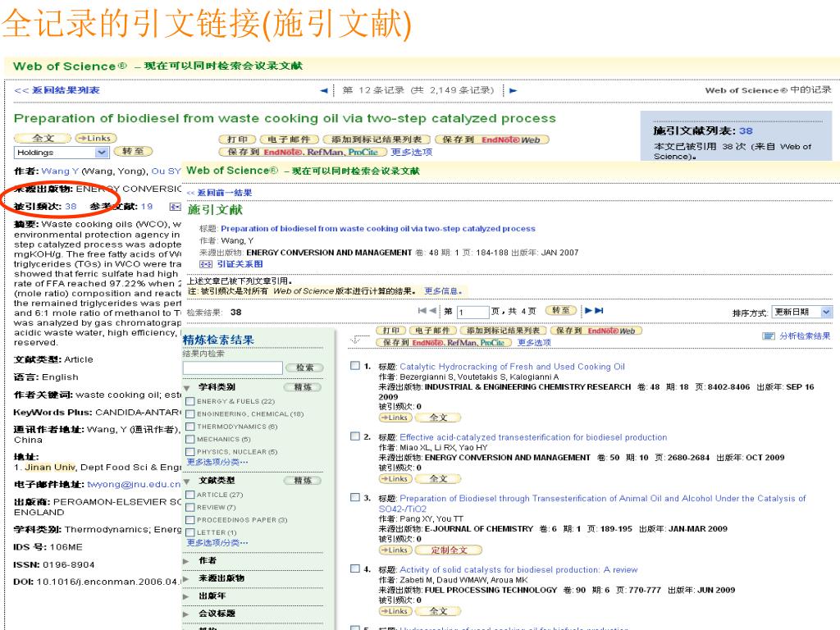Click 精炼 button beside 文献类型
The image size is (840, 630).
pos(303,481)
